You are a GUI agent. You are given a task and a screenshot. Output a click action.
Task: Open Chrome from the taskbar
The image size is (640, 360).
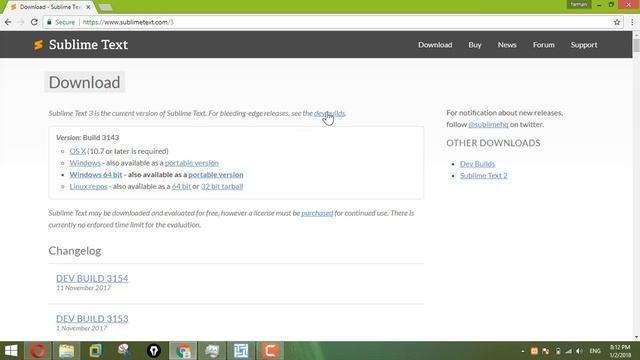coord(183,351)
